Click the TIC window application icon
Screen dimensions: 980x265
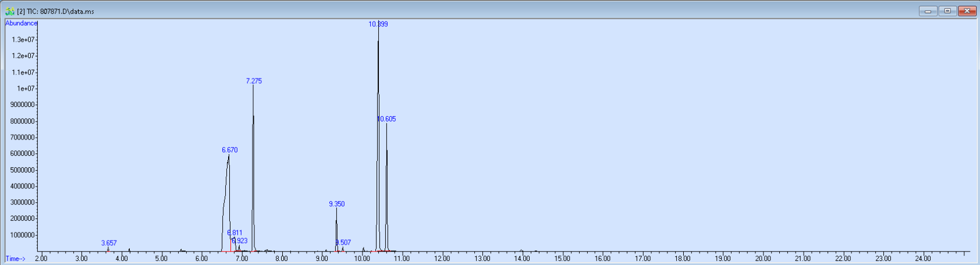click(10, 11)
